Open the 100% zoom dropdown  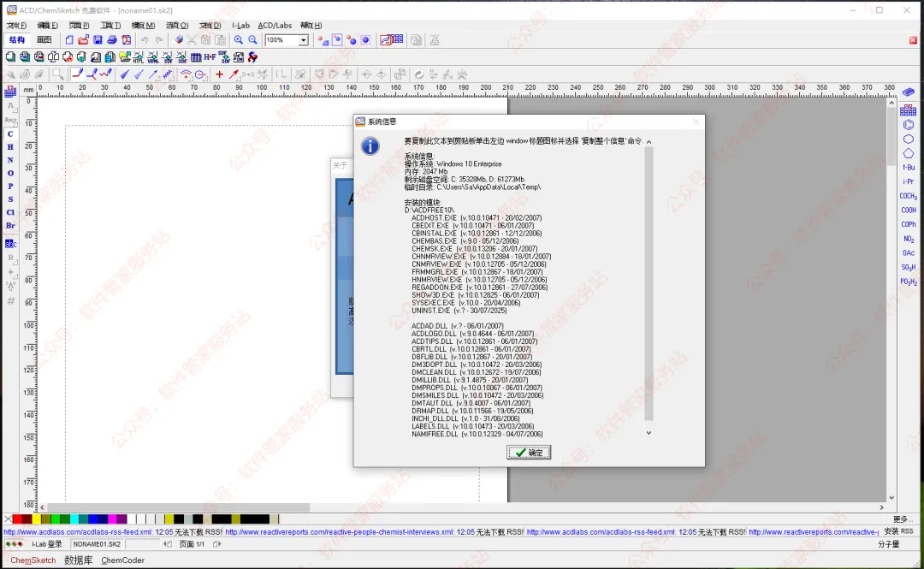coord(303,40)
